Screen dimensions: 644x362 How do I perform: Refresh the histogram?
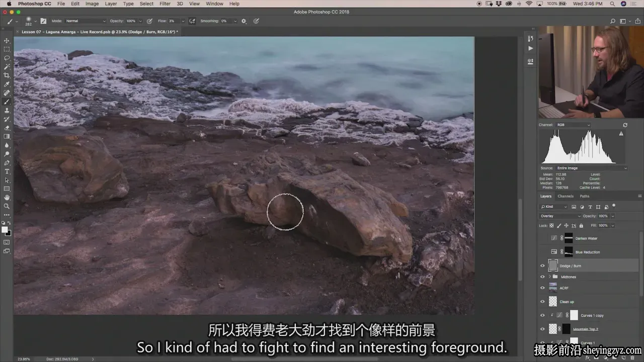pos(625,125)
